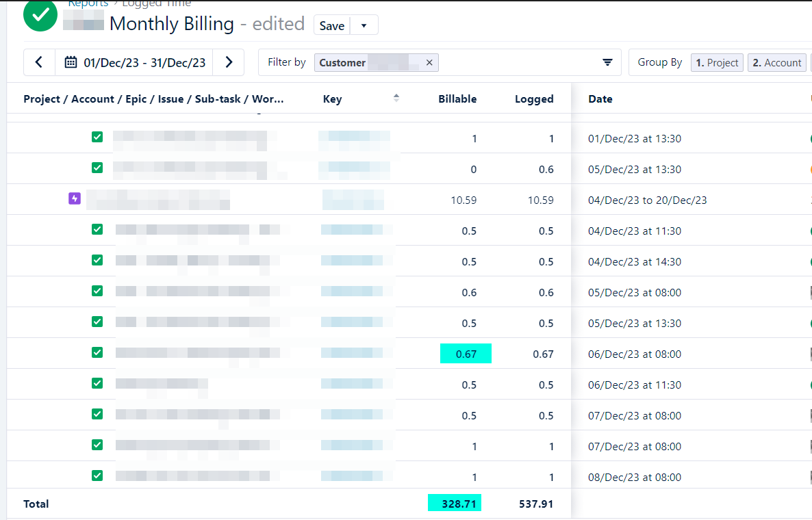Click the green checkmark report icon

point(40,15)
